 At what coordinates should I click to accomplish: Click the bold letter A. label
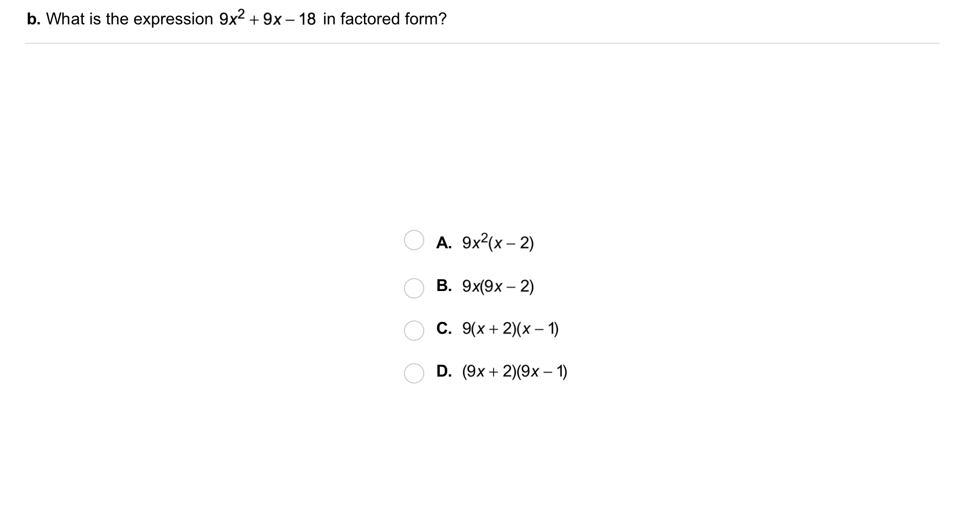tap(444, 242)
